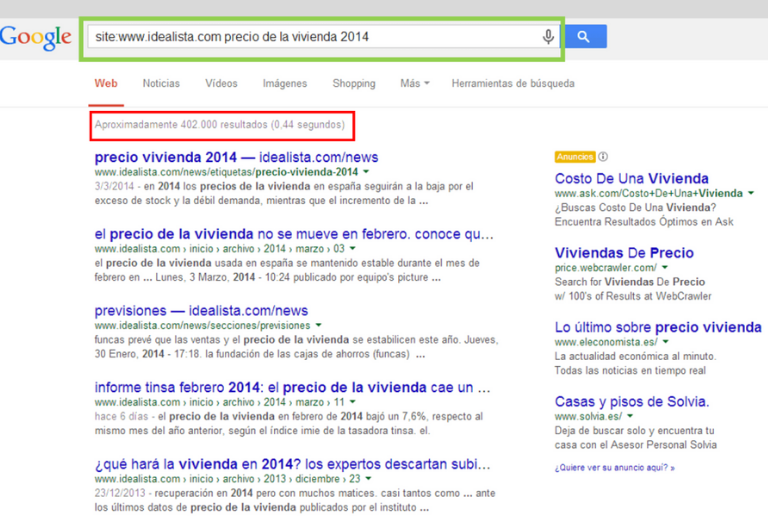Expand arrow beside secciones/previsiones URL
768x520 pixels.
point(319,325)
